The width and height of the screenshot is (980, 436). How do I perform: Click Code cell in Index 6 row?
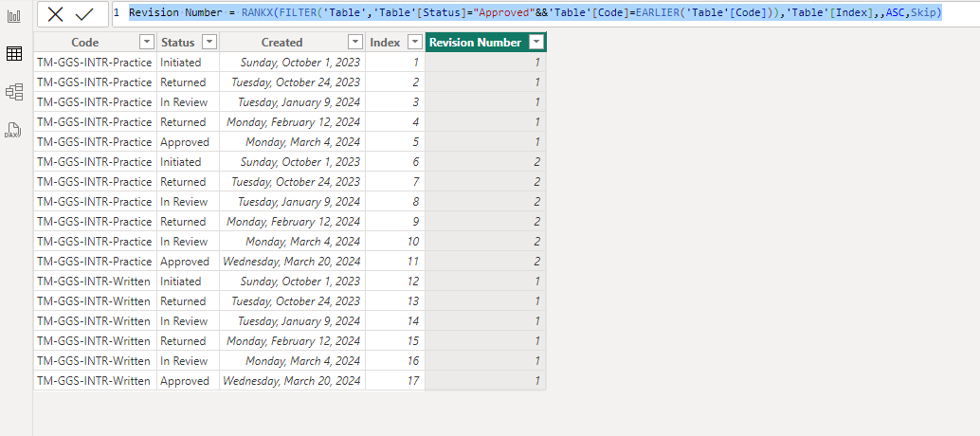point(95,162)
